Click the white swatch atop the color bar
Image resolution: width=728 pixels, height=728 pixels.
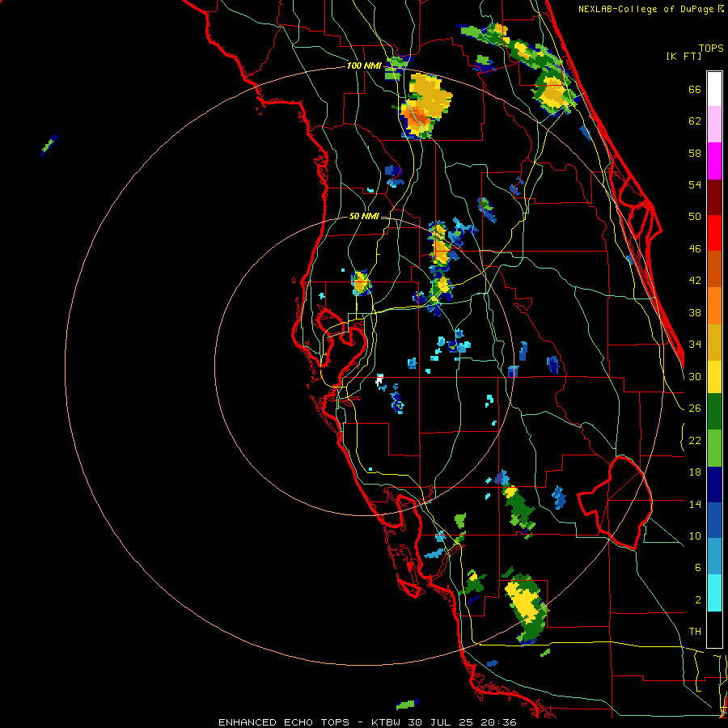714,89
